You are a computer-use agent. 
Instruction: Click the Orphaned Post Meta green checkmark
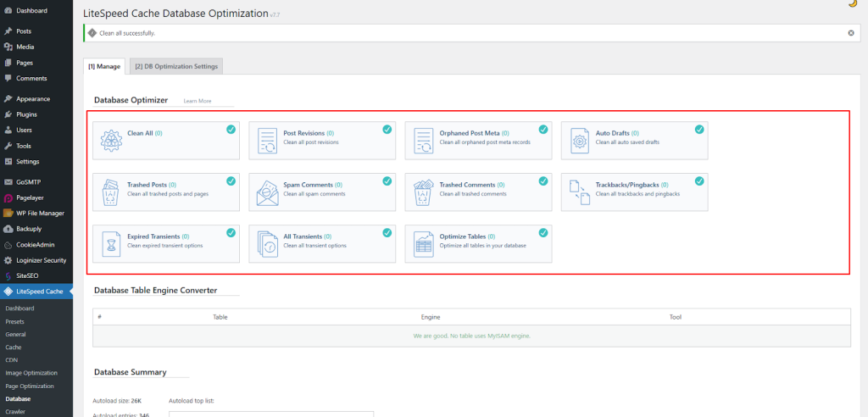(543, 130)
